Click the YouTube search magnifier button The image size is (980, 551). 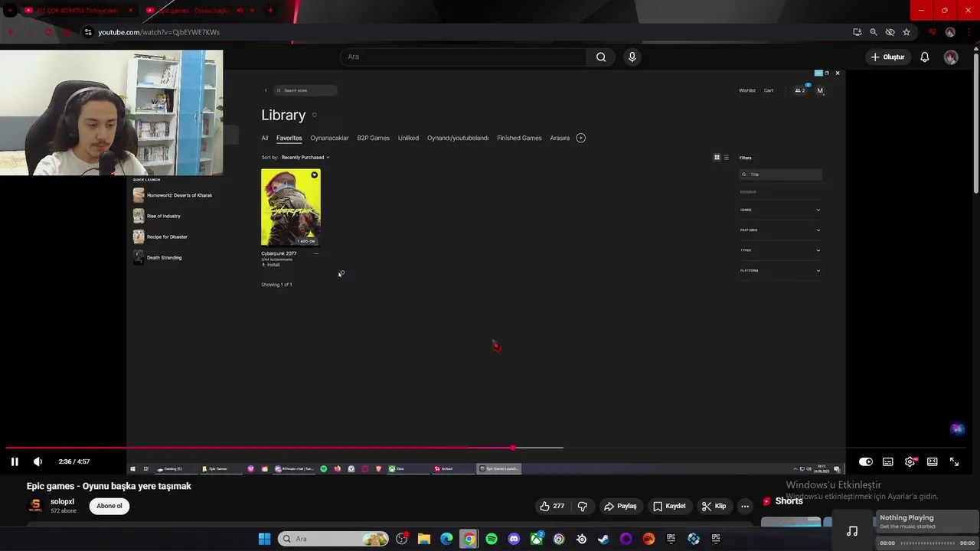pyautogui.click(x=601, y=57)
